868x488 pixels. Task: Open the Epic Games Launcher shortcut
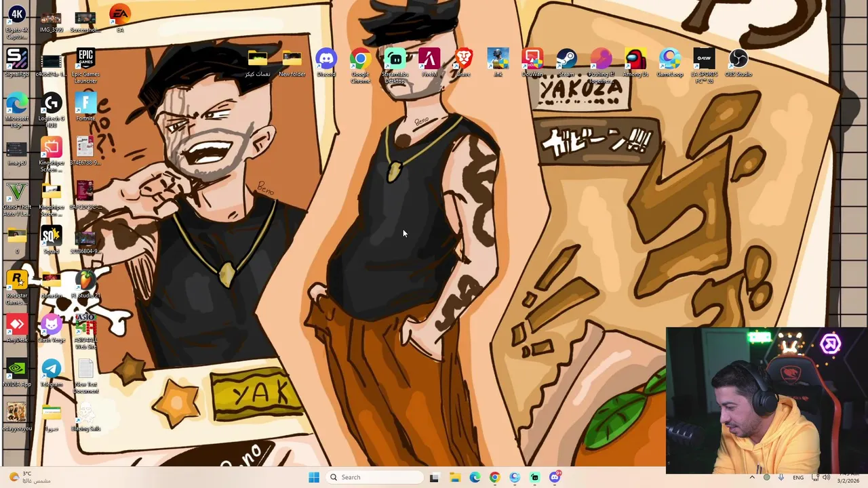[x=85, y=66]
